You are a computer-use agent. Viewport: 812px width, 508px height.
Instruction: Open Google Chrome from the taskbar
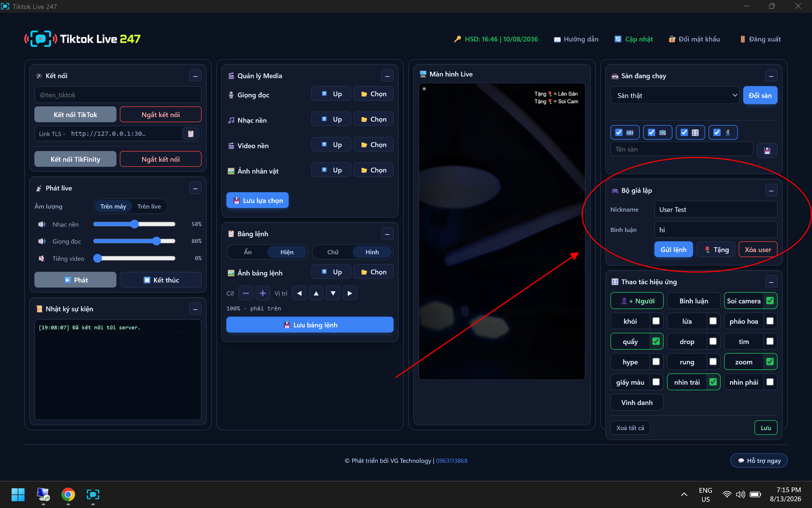point(68,494)
